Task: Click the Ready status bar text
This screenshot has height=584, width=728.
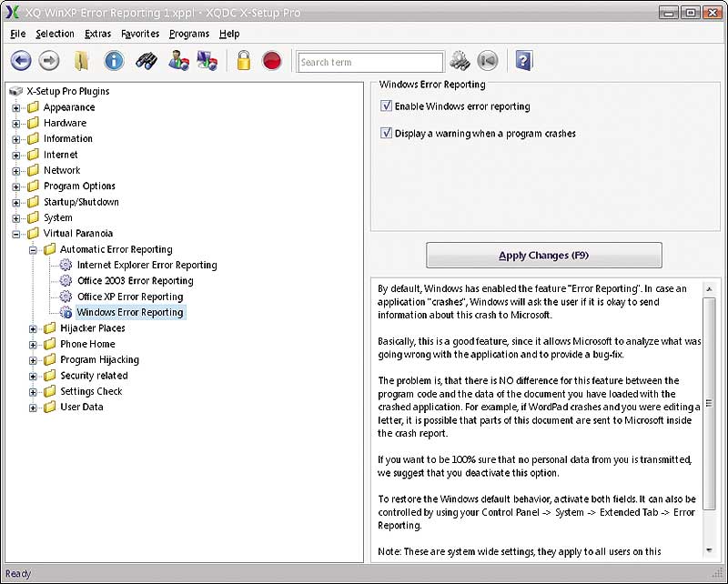Action: tap(17, 574)
